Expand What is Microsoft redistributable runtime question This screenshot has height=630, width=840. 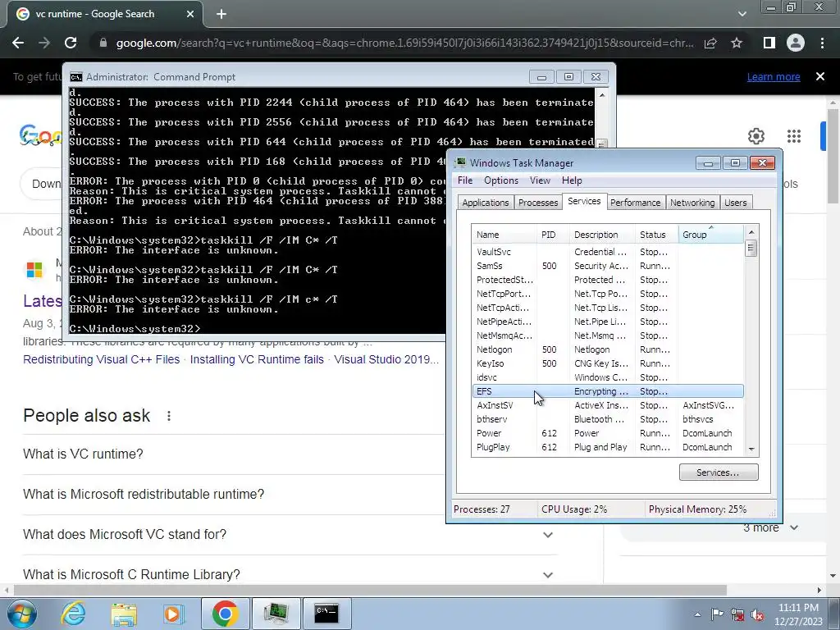pyautogui.click(x=144, y=495)
